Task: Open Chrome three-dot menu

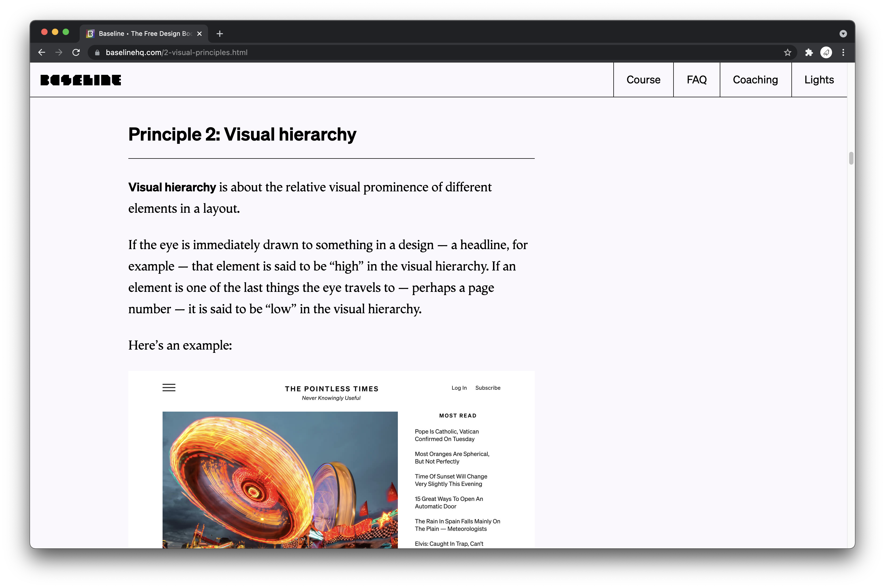Action: pos(843,52)
